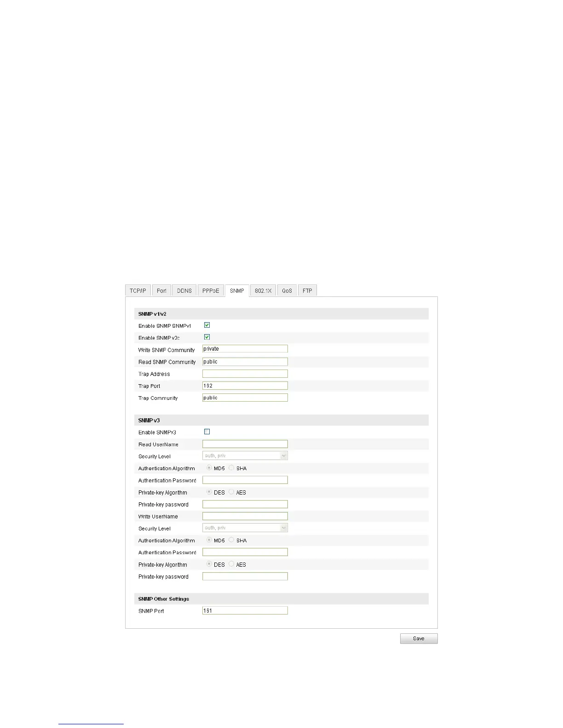Select the DDNS tab
This screenshot has width=563, height=728.
pyautogui.click(x=184, y=291)
